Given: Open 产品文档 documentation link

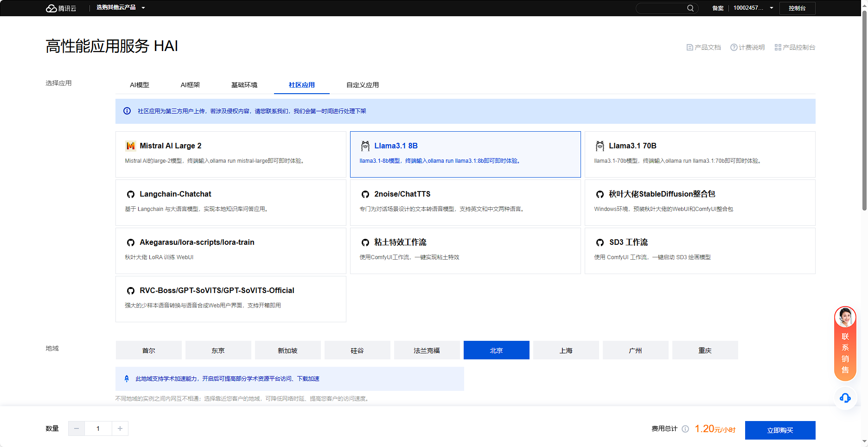Looking at the screenshot, I should [704, 47].
